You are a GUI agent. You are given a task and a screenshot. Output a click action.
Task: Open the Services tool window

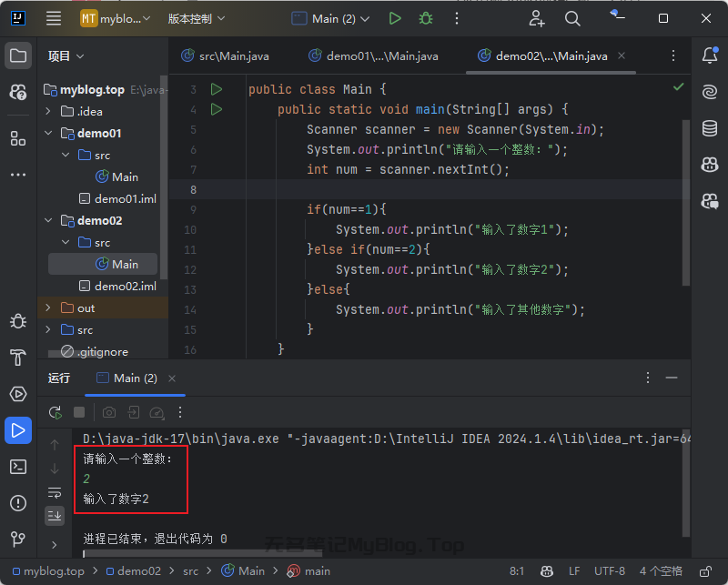(18, 394)
